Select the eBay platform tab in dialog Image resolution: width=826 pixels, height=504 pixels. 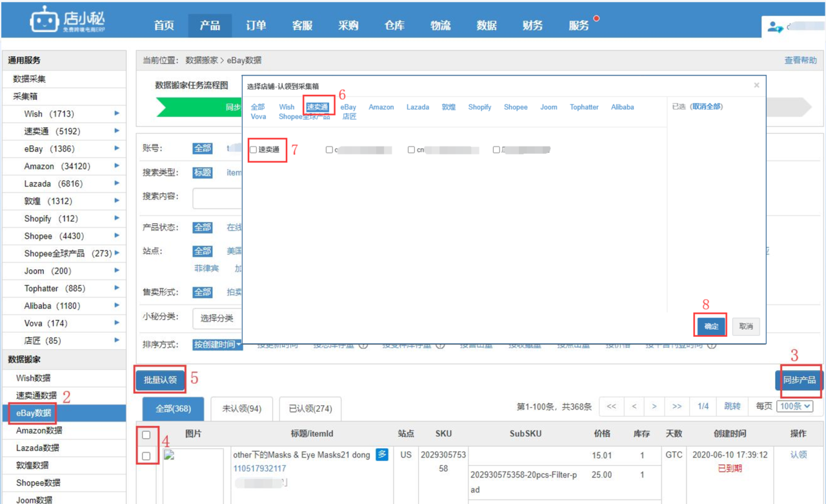pos(348,107)
